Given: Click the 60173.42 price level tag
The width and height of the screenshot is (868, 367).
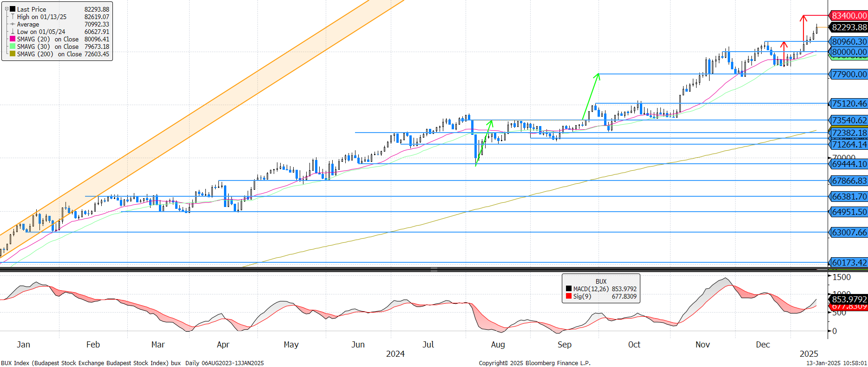Looking at the screenshot, I should tap(849, 263).
